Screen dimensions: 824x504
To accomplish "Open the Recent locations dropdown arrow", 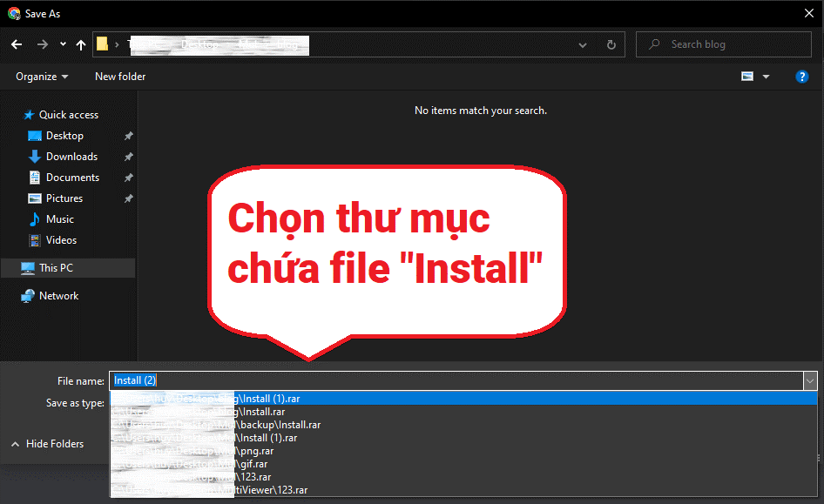I will (x=63, y=44).
